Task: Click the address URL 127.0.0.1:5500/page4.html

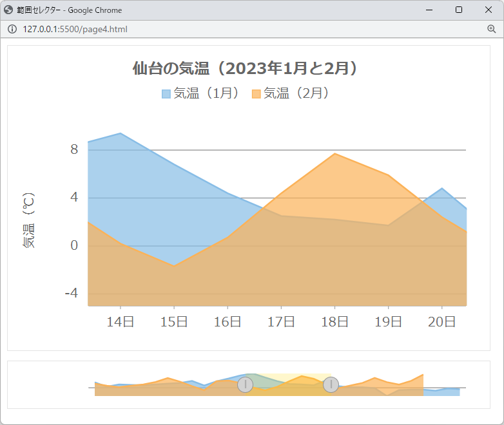Action: pyautogui.click(x=75, y=29)
